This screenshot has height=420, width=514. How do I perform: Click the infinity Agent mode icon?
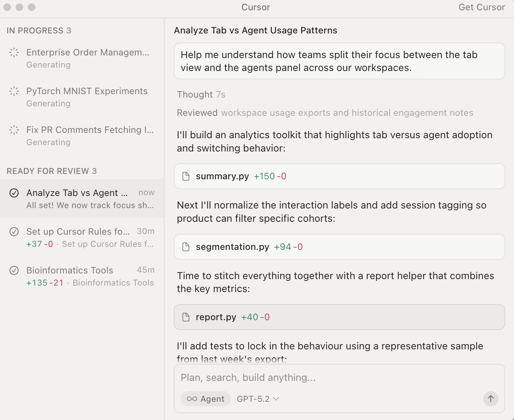(192, 399)
